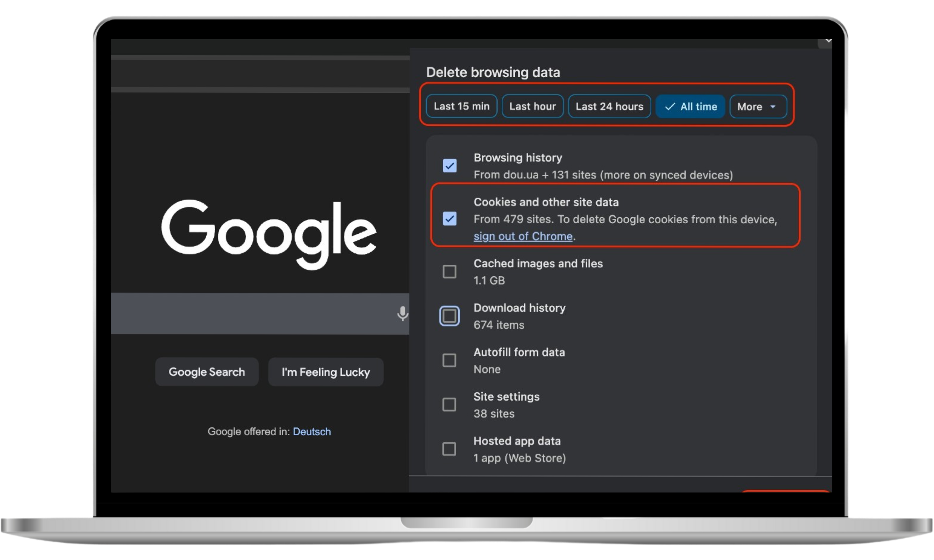934x560 pixels.
Task: Enable Hosted app data deletion
Action: (x=449, y=449)
